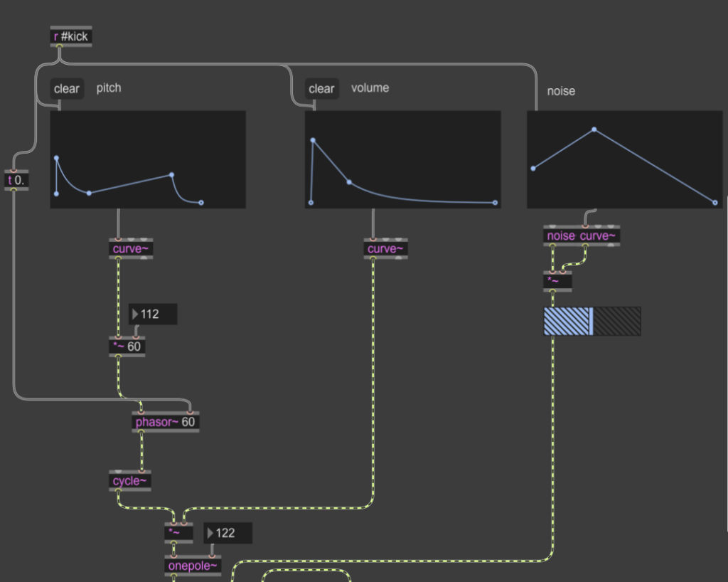Click the clear message above pitch envelope
Screen dimensions: 728x582
67,89
